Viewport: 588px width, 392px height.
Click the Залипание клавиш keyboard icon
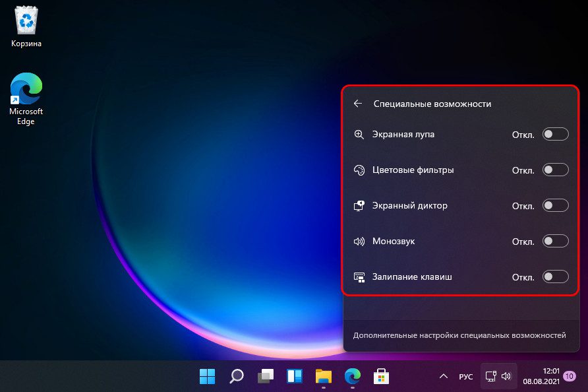(x=359, y=277)
